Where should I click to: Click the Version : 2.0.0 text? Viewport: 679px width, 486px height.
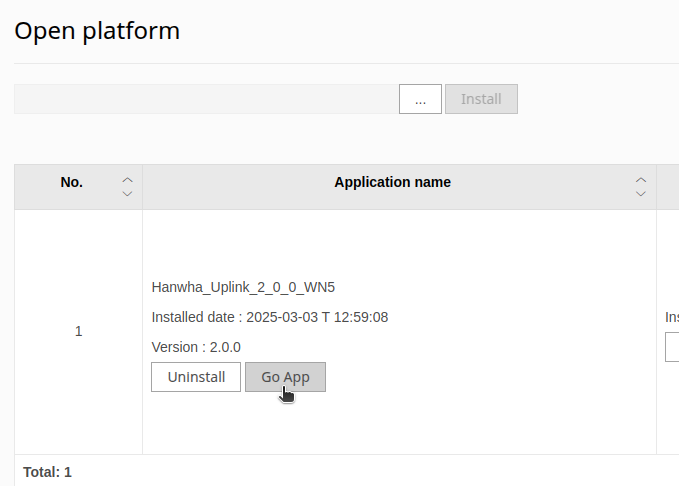point(196,347)
